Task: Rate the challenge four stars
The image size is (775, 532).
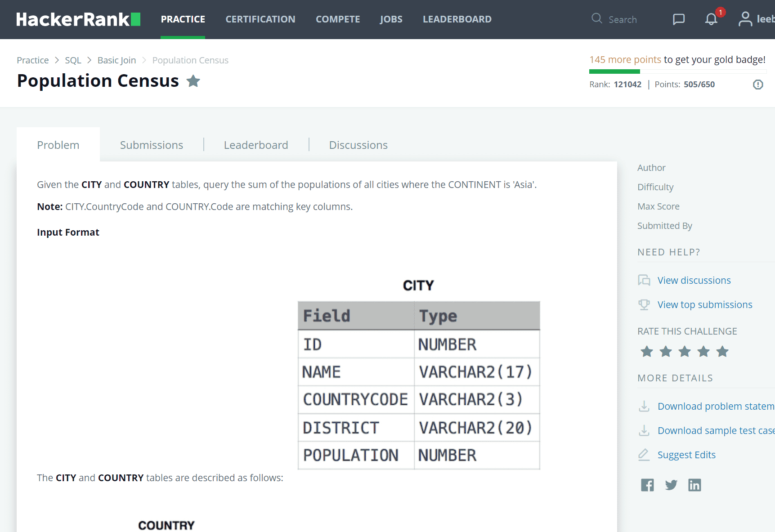Action: (x=703, y=351)
